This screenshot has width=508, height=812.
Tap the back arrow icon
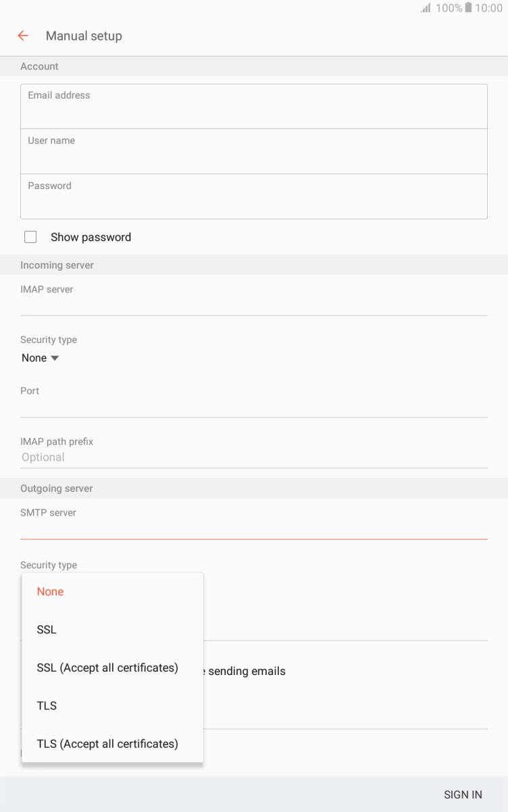coord(23,36)
